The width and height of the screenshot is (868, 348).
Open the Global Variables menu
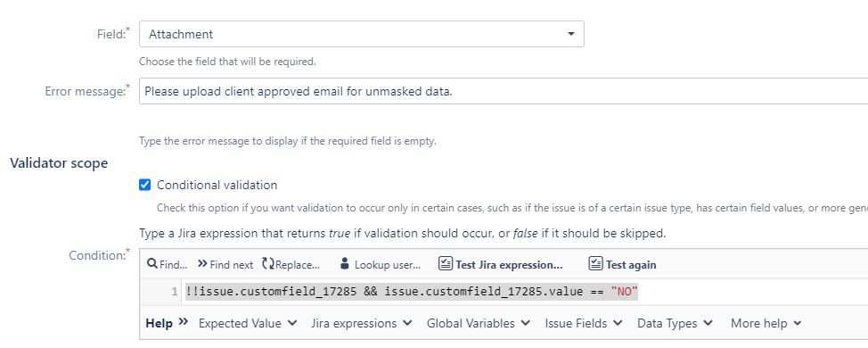[479, 323]
